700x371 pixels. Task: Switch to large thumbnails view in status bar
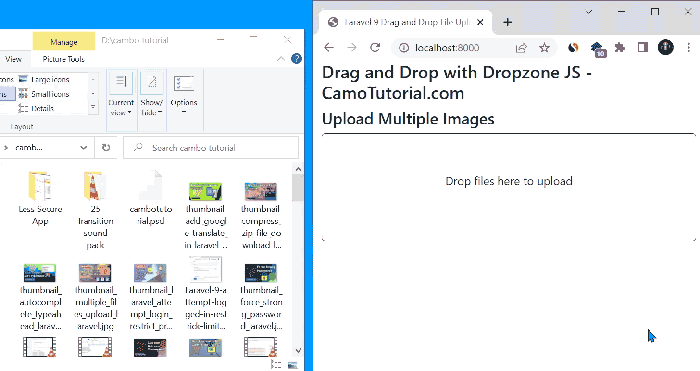click(x=293, y=365)
